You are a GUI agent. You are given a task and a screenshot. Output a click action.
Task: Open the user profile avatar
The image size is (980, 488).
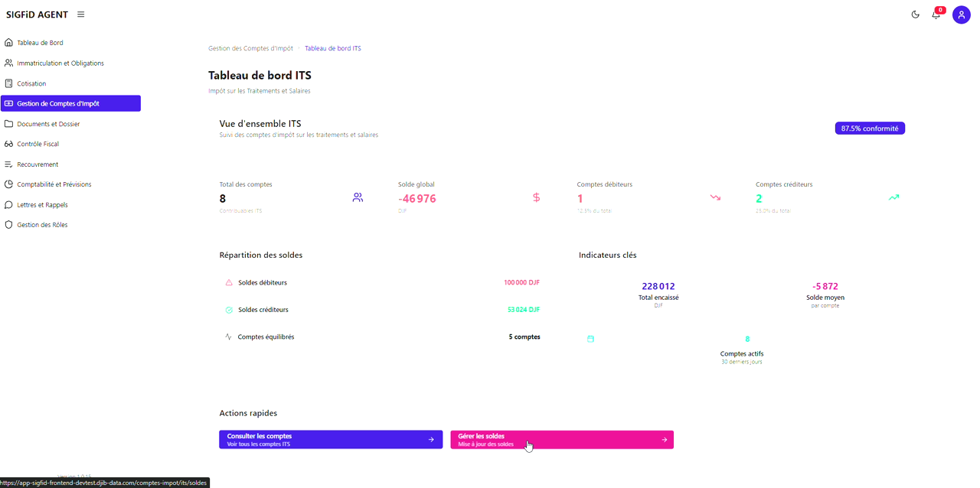point(961,15)
